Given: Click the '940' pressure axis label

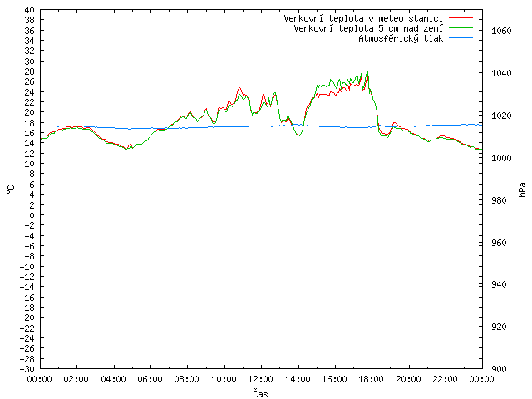Looking at the screenshot, I should [499, 284].
